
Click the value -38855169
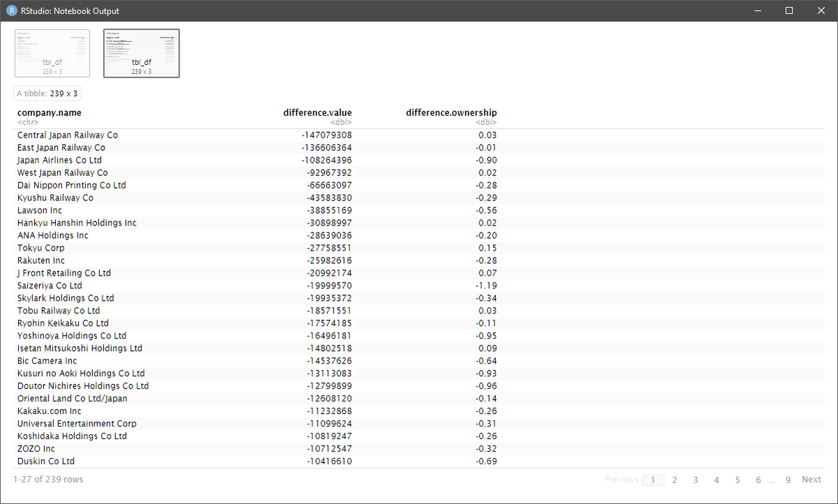pyautogui.click(x=330, y=210)
